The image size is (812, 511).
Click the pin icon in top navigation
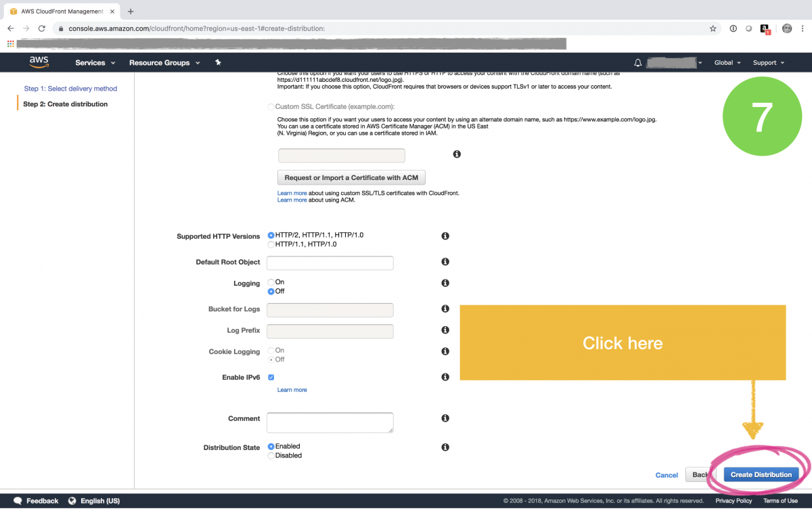pyautogui.click(x=218, y=62)
